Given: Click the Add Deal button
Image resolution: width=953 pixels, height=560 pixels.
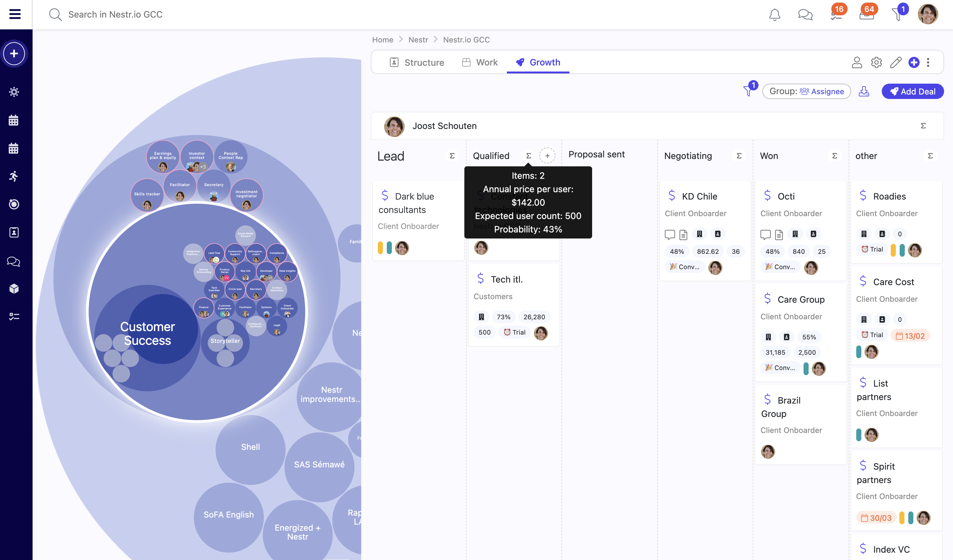Looking at the screenshot, I should pyautogui.click(x=912, y=92).
